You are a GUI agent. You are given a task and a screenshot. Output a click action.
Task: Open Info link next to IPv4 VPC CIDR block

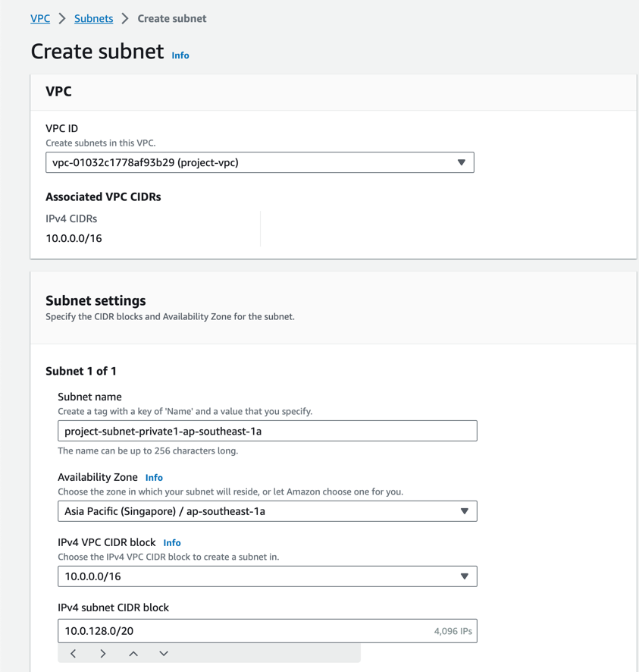coord(172,543)
